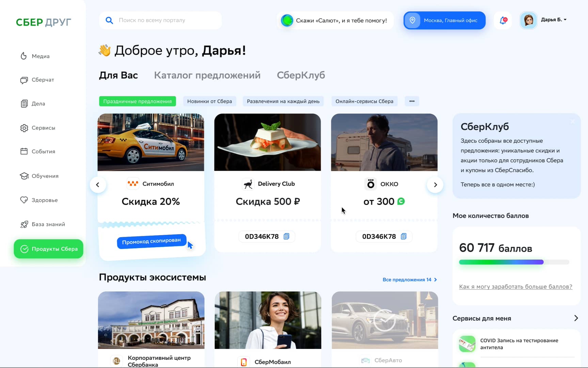The image size is (588, 368).
Task: Open Продукты Сбера sidebar button
Action: 48,249
